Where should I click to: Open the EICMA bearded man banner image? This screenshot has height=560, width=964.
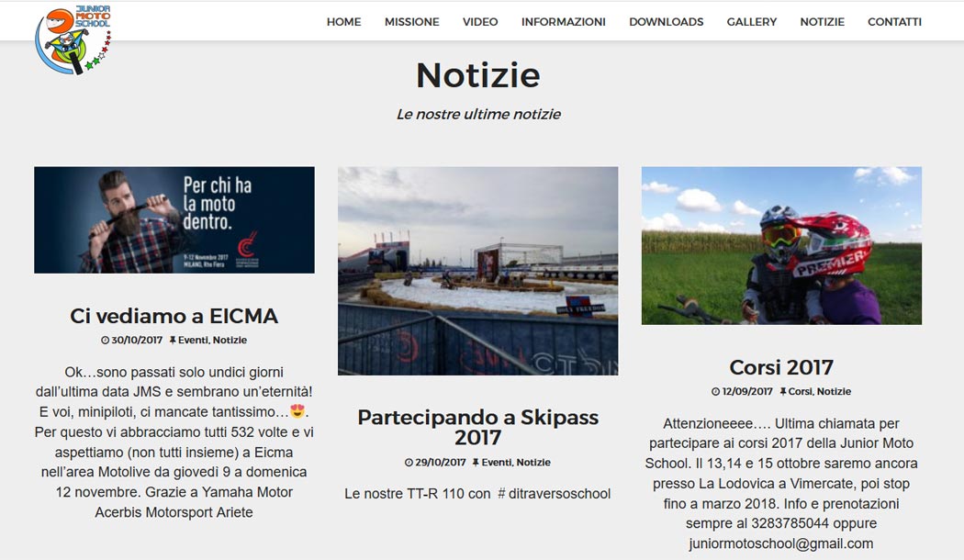[174, 220]
